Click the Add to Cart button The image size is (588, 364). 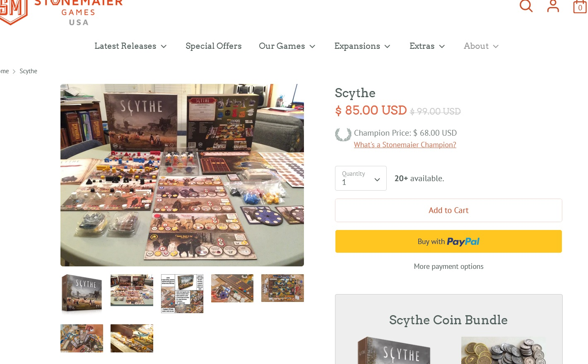pyautogui.click(x=448, y=210)
